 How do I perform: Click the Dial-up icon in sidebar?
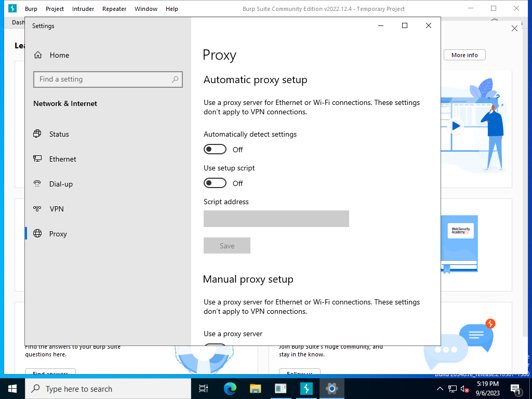pos(37,183)
